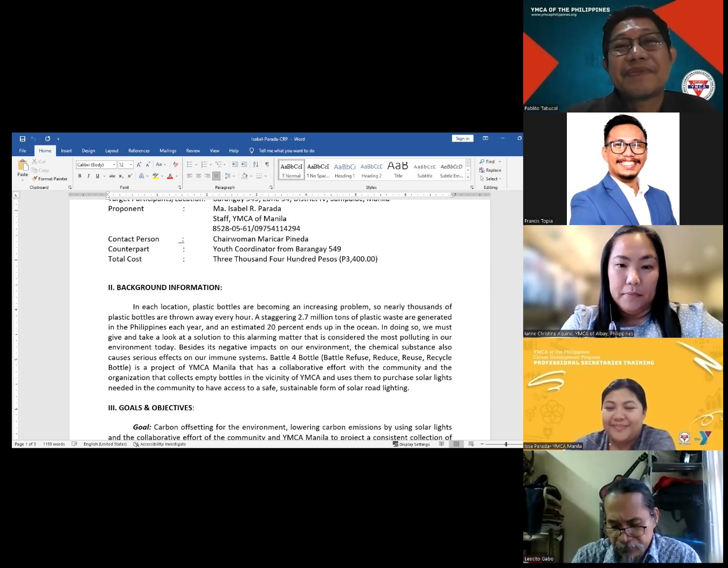This screenshot has width=728, height=568.
Task: Decrease paragraph indent
Action: pyautogui.click(x=235, y=165)
